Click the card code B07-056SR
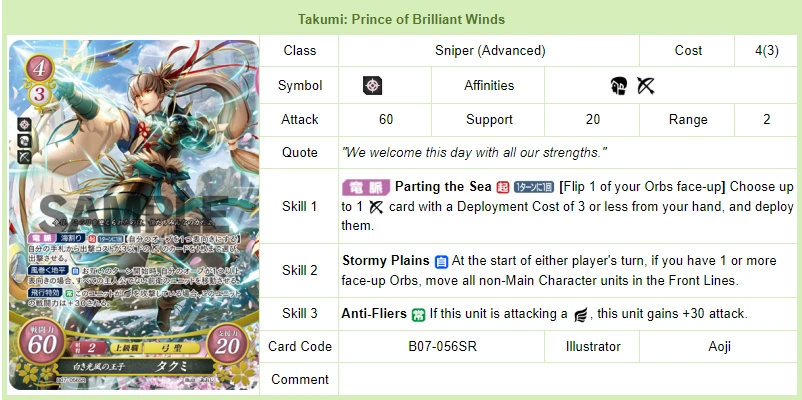 point(443,347)
